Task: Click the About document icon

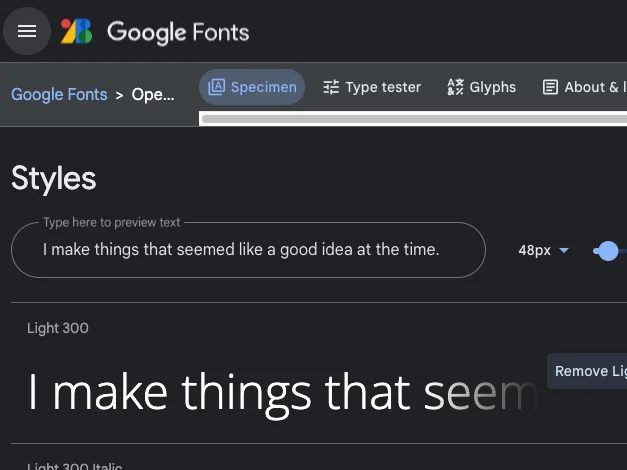Action: tap(550, 87)
